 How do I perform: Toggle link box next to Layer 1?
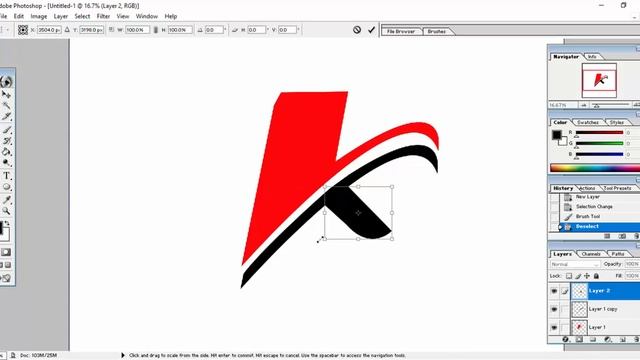(x=564, y=327)
